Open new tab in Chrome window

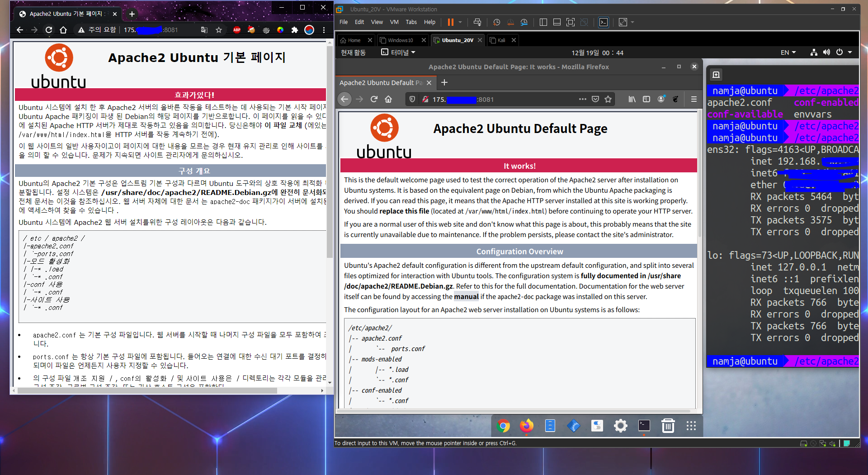(x=132, y=14)
